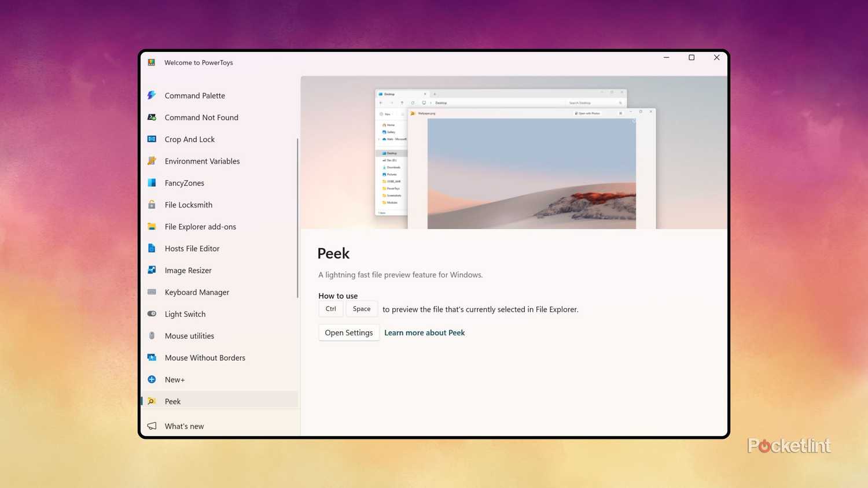Screen dimensions: 868x488
Task: Click the Ctrl key shortcut badge
Action: [330, 308]
